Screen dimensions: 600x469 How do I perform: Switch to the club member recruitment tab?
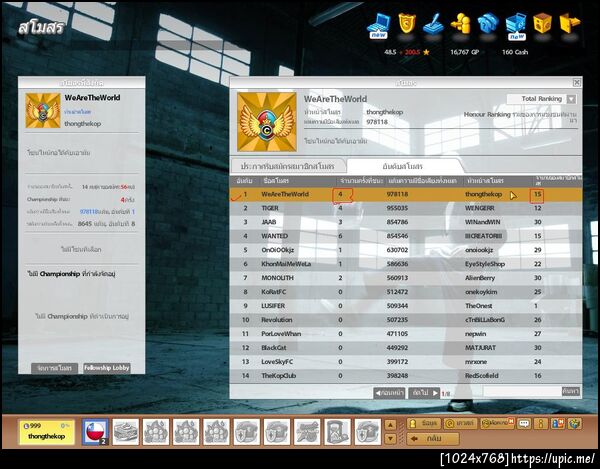[288, 166]
